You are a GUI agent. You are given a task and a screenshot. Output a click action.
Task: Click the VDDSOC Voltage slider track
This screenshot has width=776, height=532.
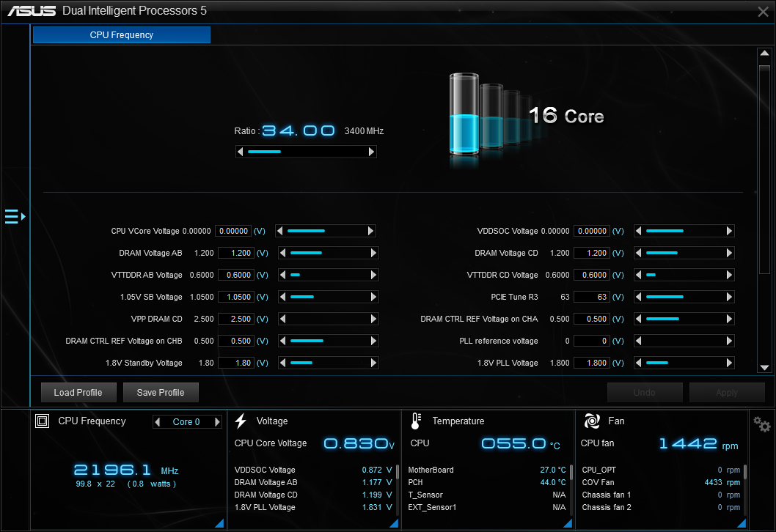coord(684,231)
